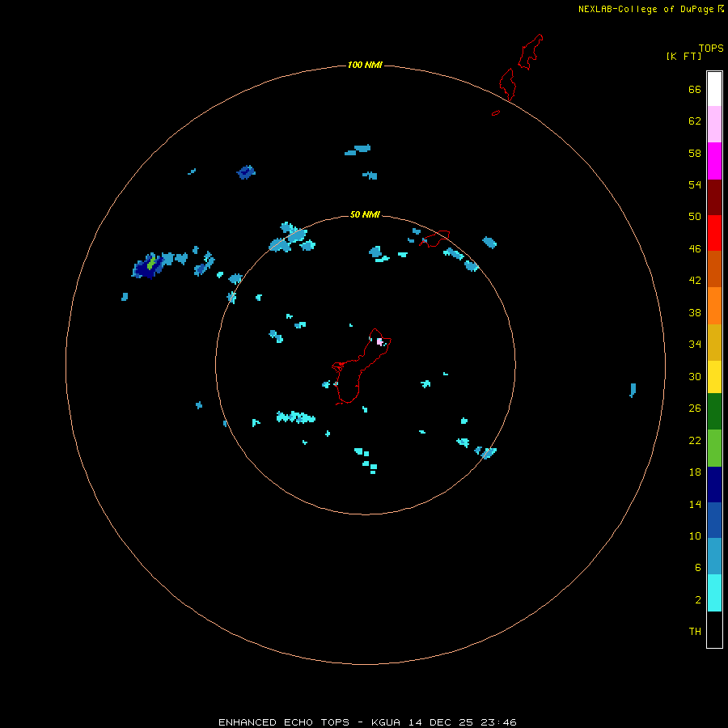Click the magenta 58 kft legend swatch
Viewport: 728px width, 728px height.
(714, 161)
